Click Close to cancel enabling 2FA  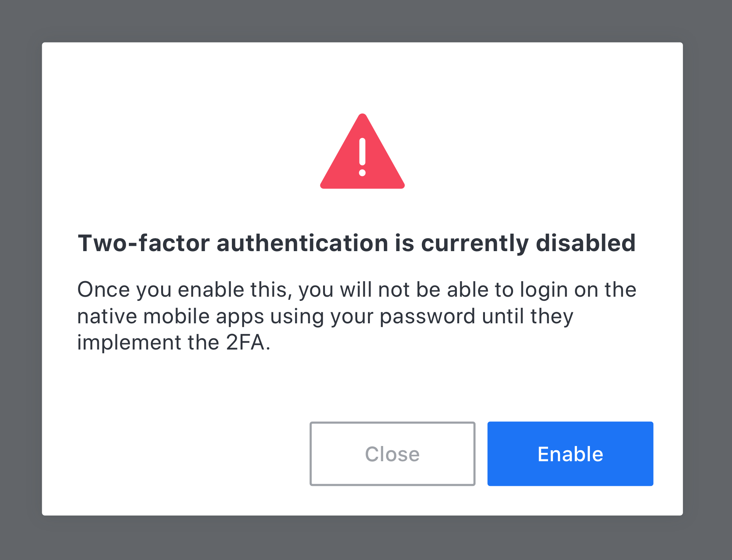click(392, 454)
